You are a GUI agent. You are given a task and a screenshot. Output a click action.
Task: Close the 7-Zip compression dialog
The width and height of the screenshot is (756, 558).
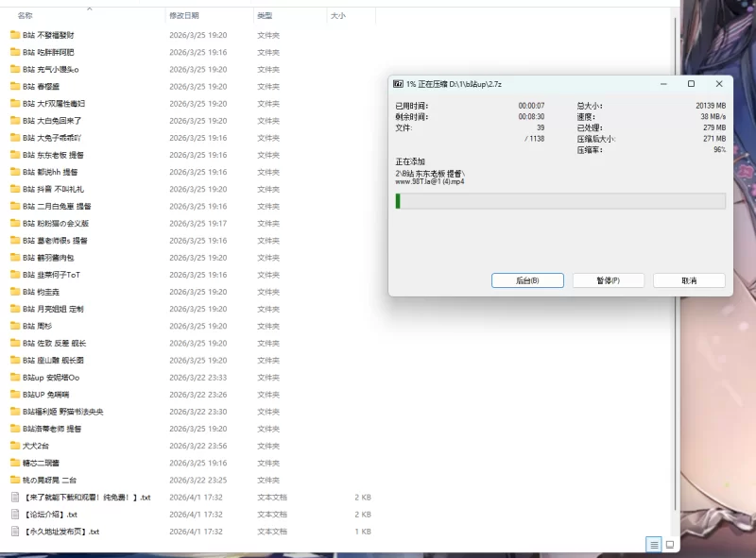[719, 84]
